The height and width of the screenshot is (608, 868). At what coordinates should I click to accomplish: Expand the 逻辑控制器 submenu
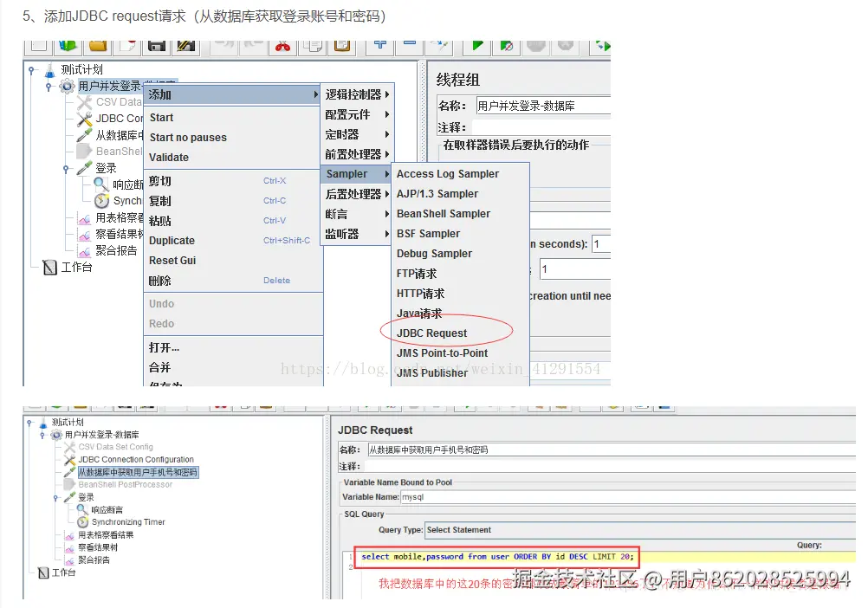(357, 94)
